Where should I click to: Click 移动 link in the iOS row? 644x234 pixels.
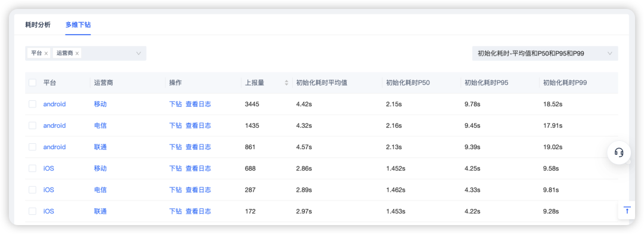click(100, 168)
